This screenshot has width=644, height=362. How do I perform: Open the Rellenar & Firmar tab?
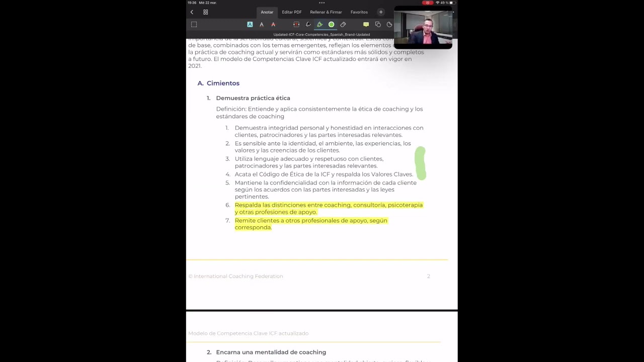click(x=326, y=12)
